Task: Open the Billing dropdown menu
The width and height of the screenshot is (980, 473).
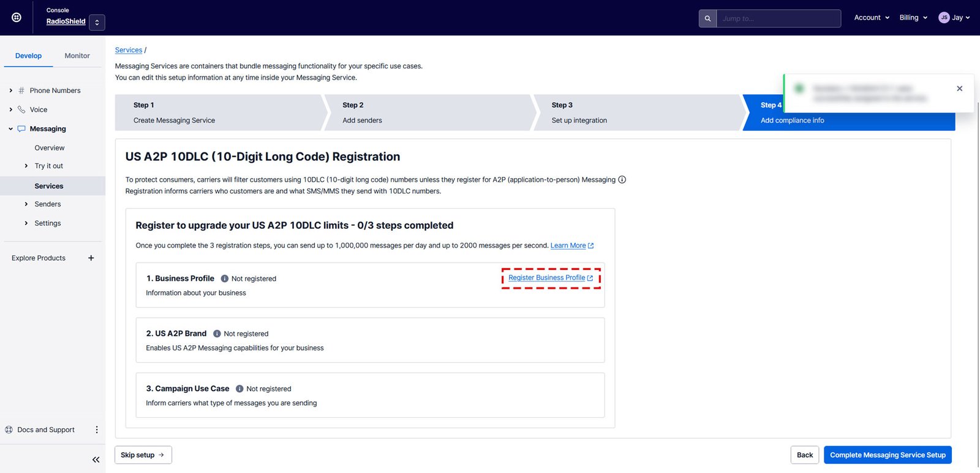Action: click(x=913, y=18)
